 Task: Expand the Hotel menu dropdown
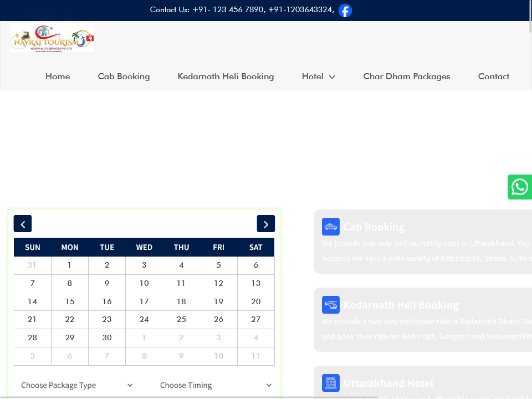tap(319, 76)
